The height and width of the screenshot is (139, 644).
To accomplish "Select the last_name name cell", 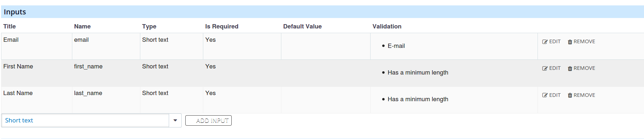I will pos(88,93).
